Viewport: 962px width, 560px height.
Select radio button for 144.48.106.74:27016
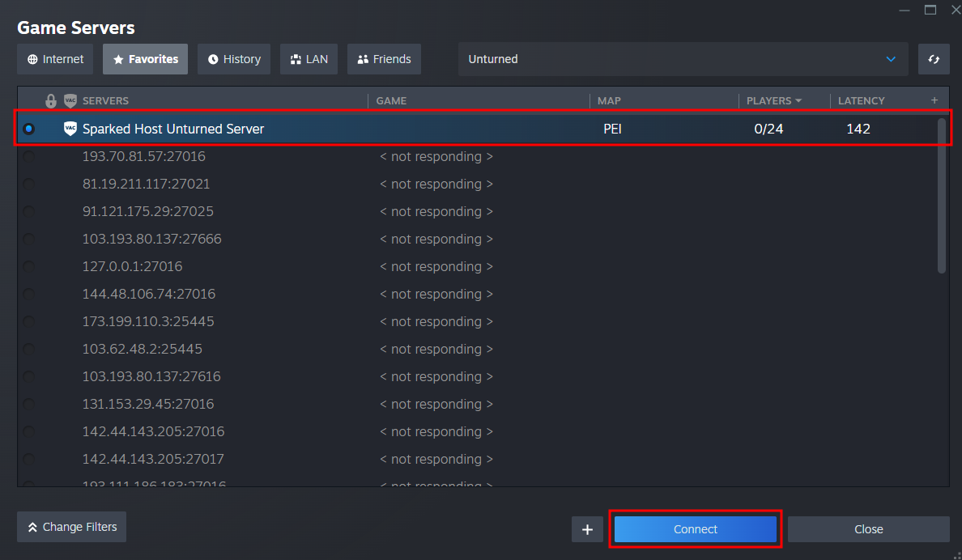click(x=29, y=294)
